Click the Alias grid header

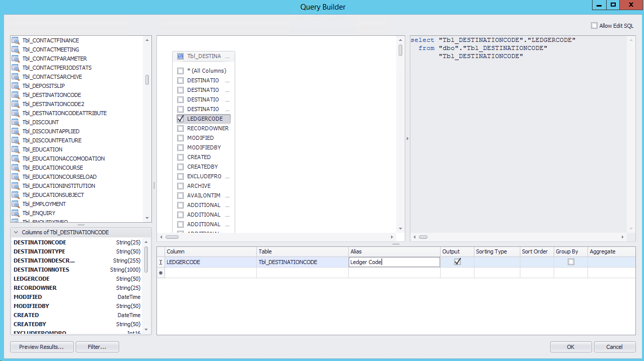(394, 251)
